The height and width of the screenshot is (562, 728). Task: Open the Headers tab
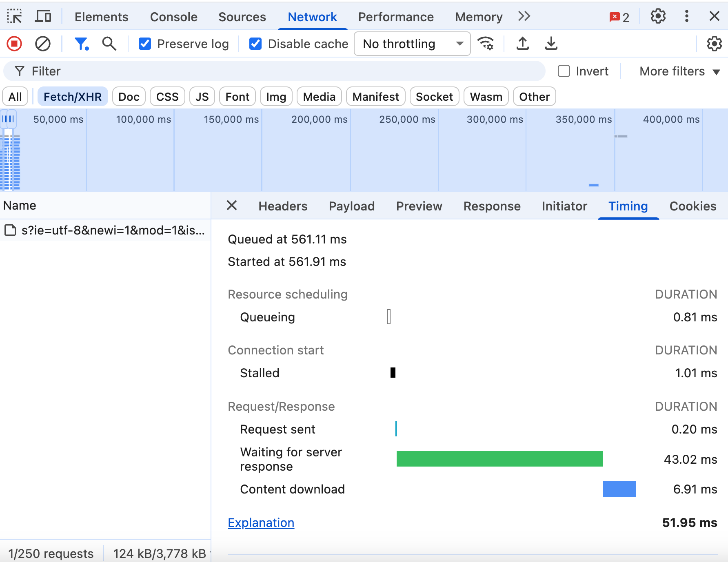tap(283, 206)
